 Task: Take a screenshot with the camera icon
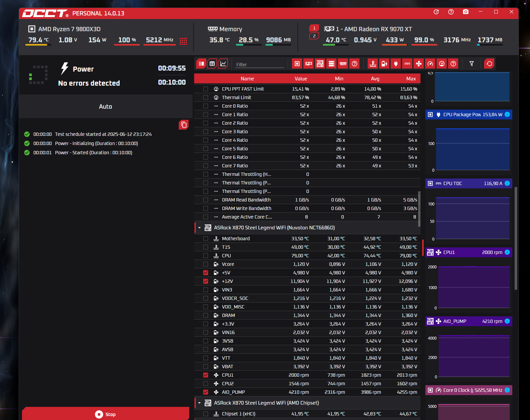(x=466, y=12)
